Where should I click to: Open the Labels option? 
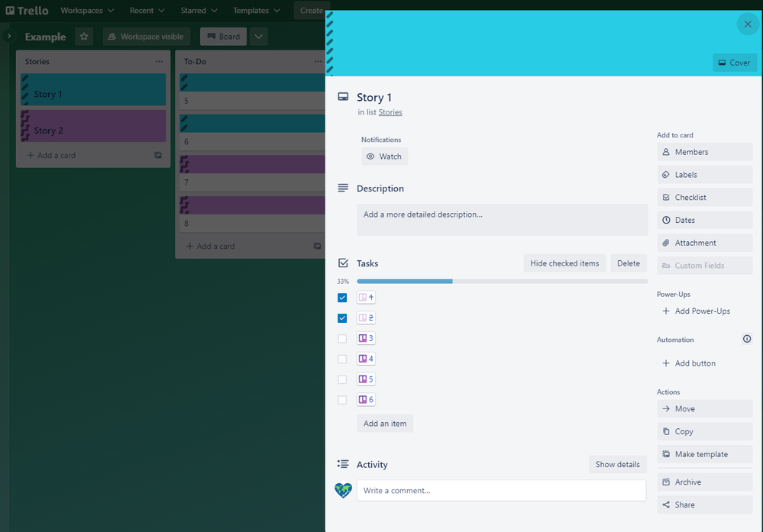pyautogui.click(x=704, y=175)
